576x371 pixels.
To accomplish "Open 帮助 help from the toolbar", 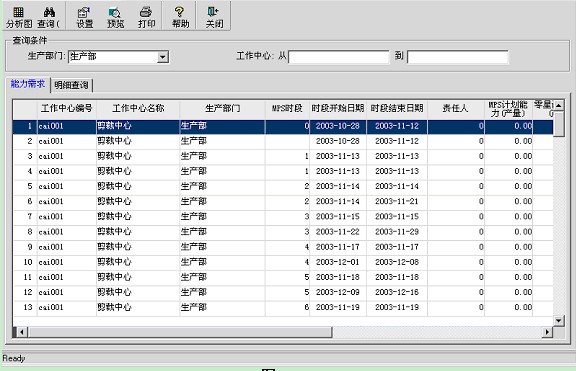I will pos(180,17).
